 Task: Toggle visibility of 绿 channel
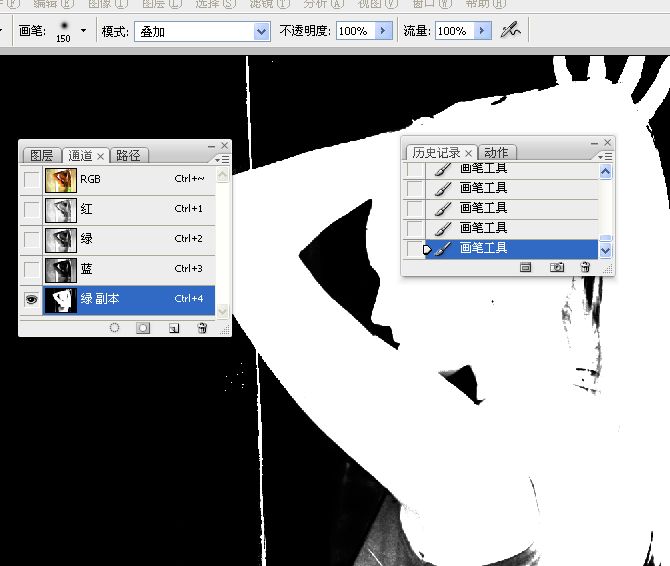click(31, 240)
